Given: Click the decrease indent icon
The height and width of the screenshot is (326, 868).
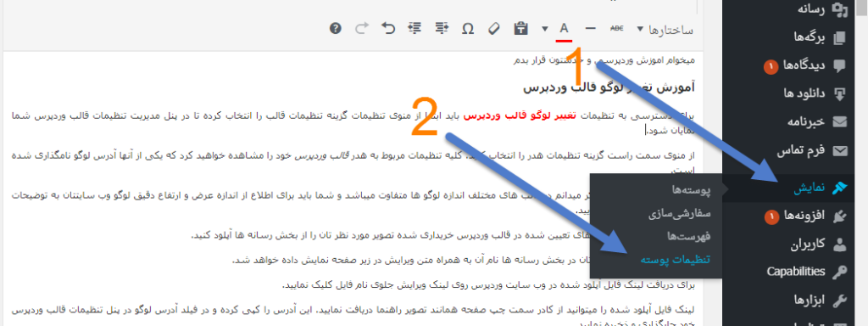Looking at the screenshot, I should click(441, 28).
